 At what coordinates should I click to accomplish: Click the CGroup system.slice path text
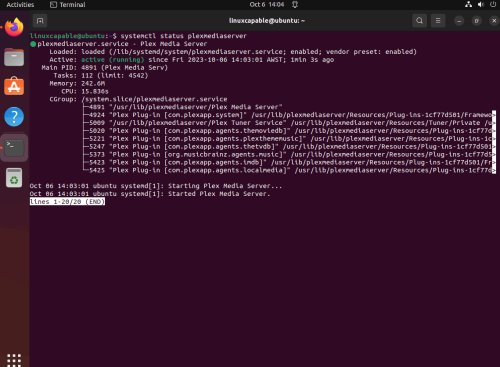click(x=154, y=99)
